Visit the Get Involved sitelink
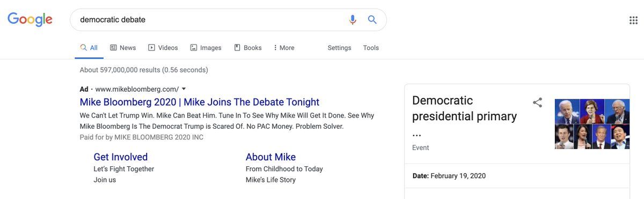This screenshot has height=199, width=644. click(120, 157)
